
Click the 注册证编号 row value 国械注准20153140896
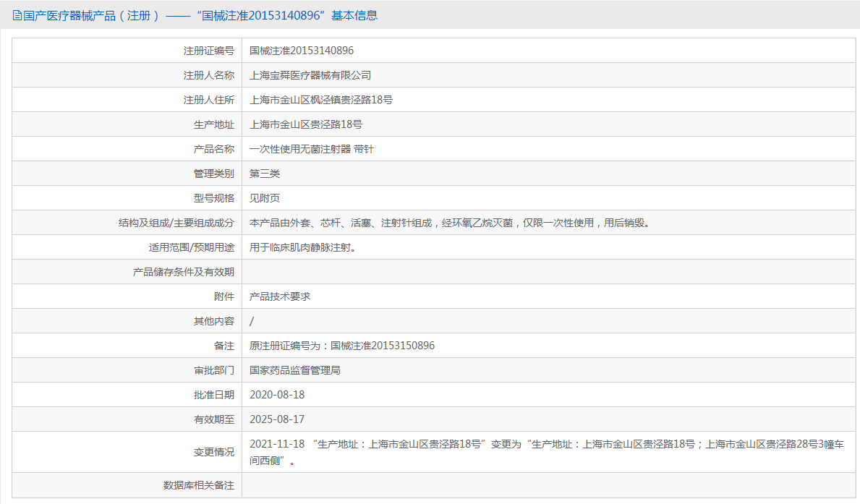coord(302,51)
